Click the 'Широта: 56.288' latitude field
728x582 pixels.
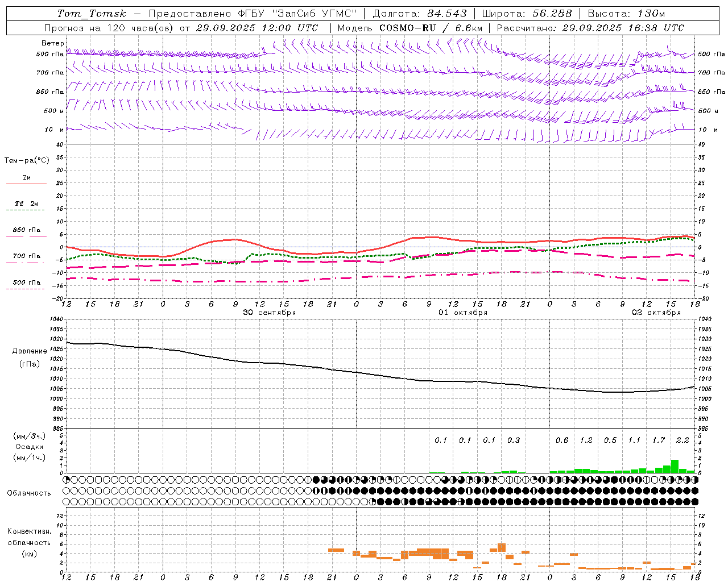tap(527, 14)
